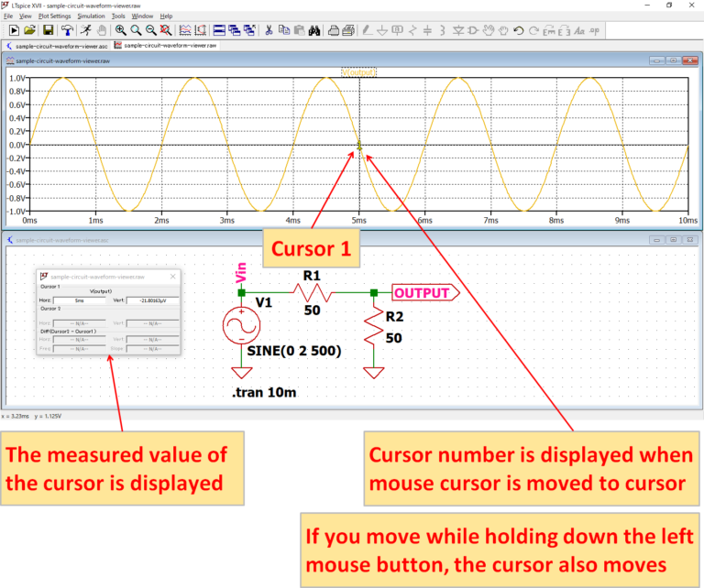The image size is (704, 588).
Task: Click the Autorange axes icon
Action: (200, 30)
